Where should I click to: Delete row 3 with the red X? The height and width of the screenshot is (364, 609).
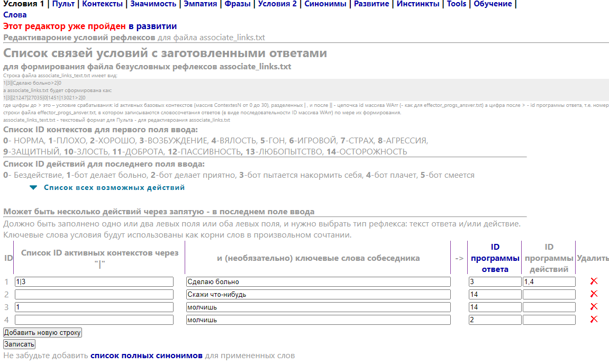pyautogui.click(x=594, y=307)
